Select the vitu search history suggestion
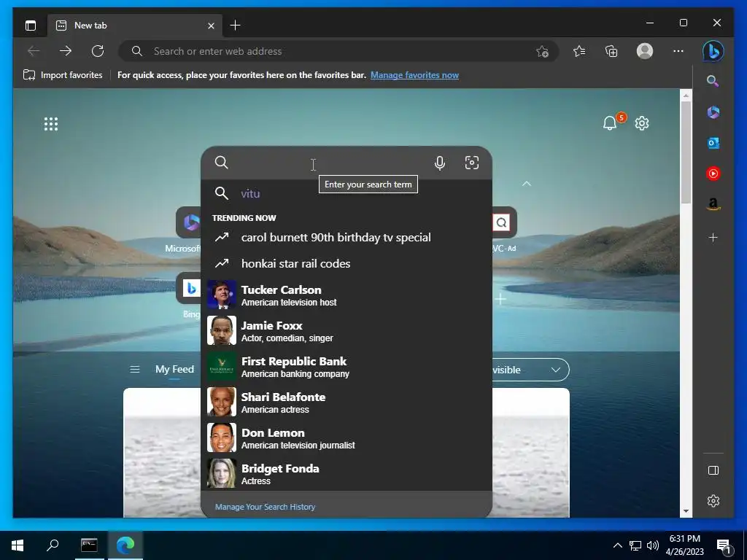 tap(347, 193)
